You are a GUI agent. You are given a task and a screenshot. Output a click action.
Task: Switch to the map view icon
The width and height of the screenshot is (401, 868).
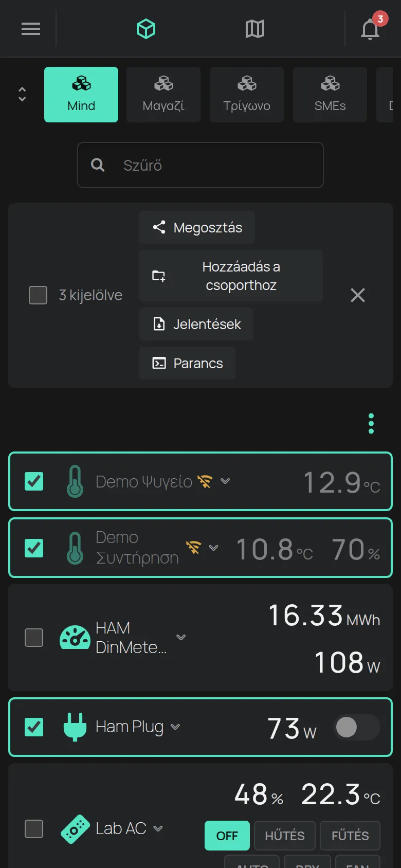point(255,29)
